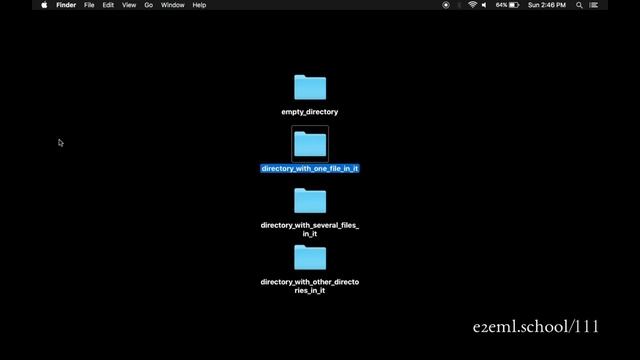The image size is (640, 360).
Task: Open the battery status menu
Action: (507, 5)
